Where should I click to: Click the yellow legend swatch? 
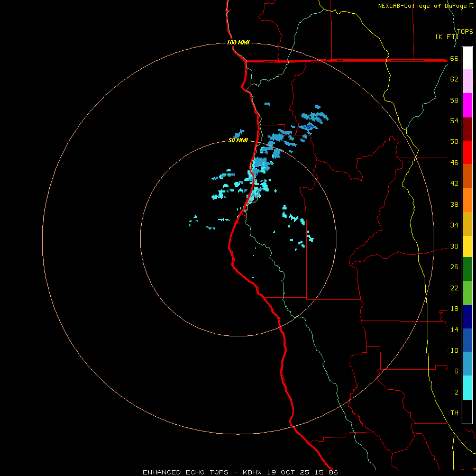point(467,246)
